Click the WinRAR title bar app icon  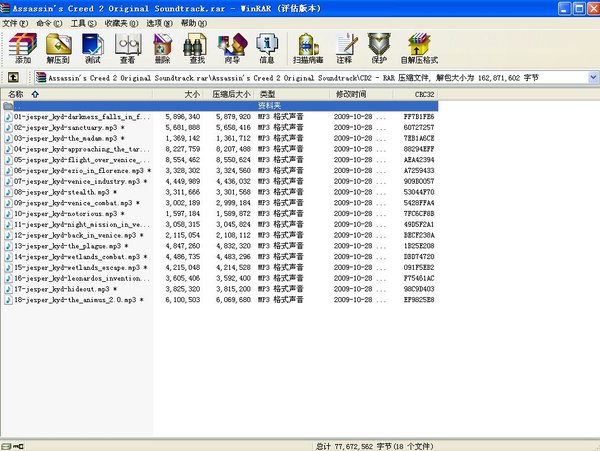tap(5, 8)
